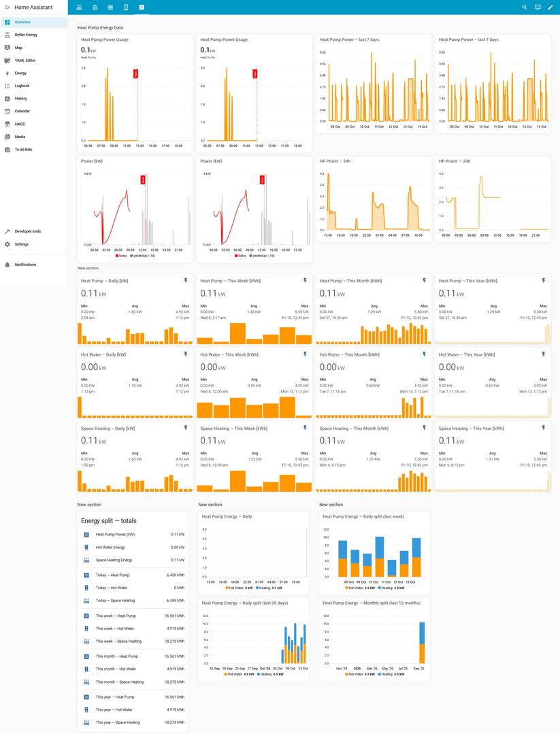Open the Logbook sidebar item
The height and width of the screenshot is (734, 560).
pyautogui.click(x=22, y=86)
